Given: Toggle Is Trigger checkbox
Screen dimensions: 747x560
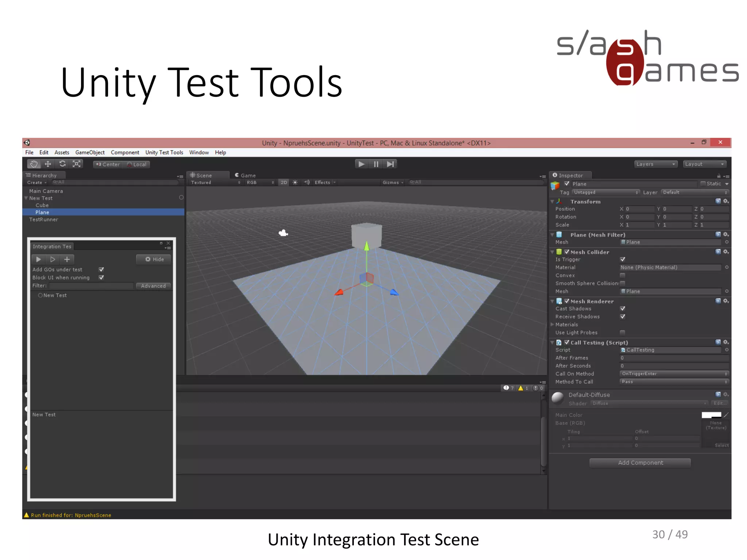Looking at the screenshot, I should tap(623, 260).
